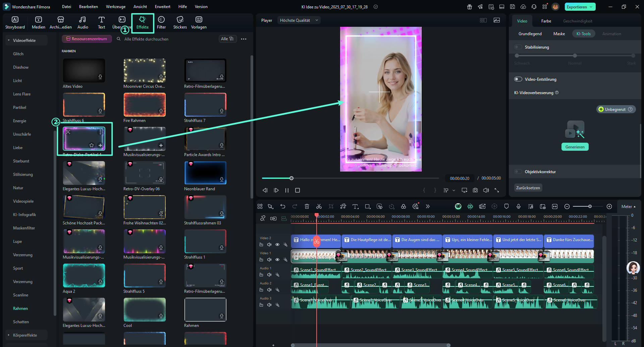Image resolution: width=644 pixels, height=347 pixels.
Task: Click the split scissors icon in timeline toolbar
Action: click(319, 206)
